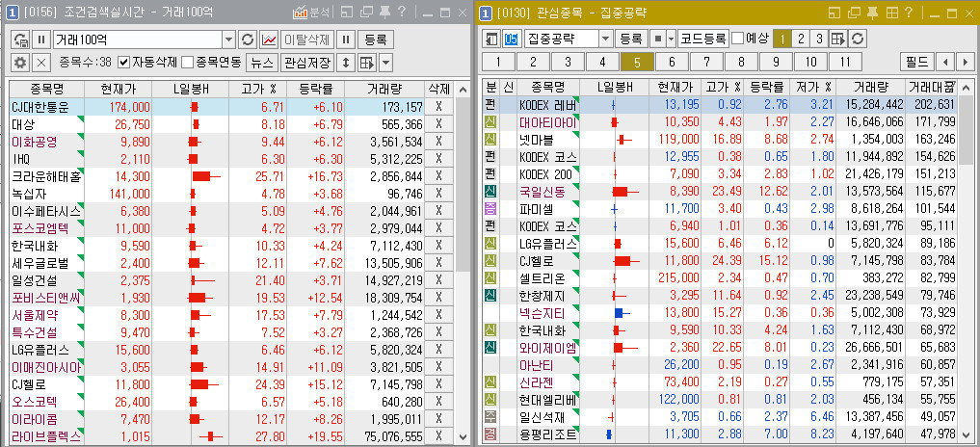980x447 pixels.
Task: Toggle the group tree panel icon in 관심종목
Action: tap(491, 39)
